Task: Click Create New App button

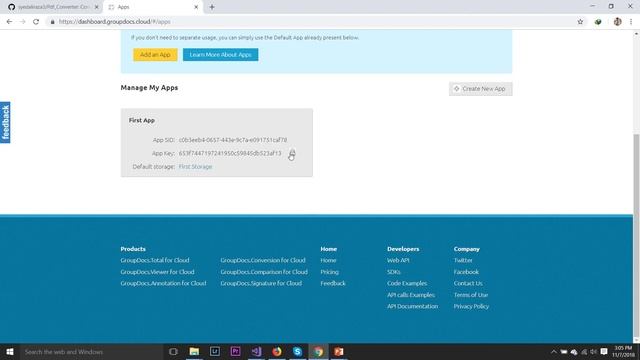Action: coord(480,89)
